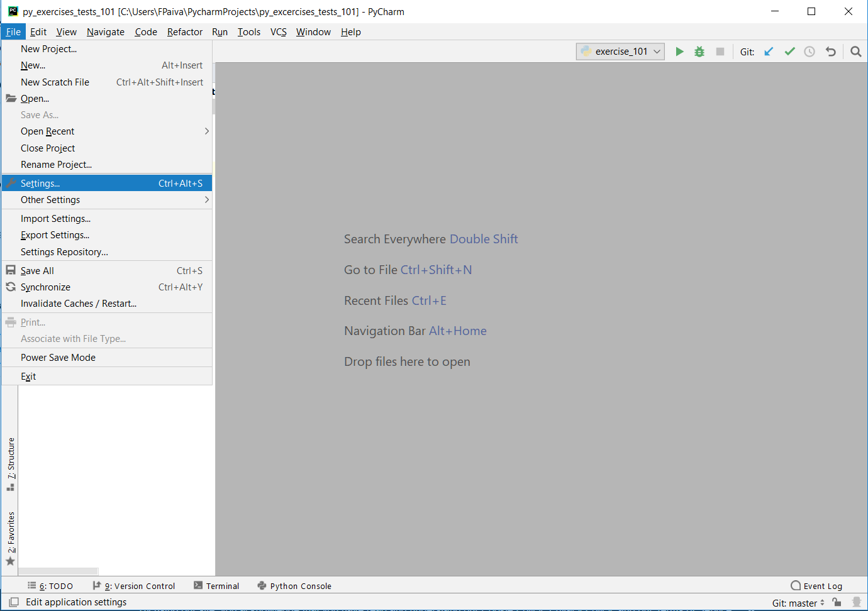This screenshot has height=611, width=868.
Task: Commit changes with the green checkmark icon
Action: coord(789,52)
